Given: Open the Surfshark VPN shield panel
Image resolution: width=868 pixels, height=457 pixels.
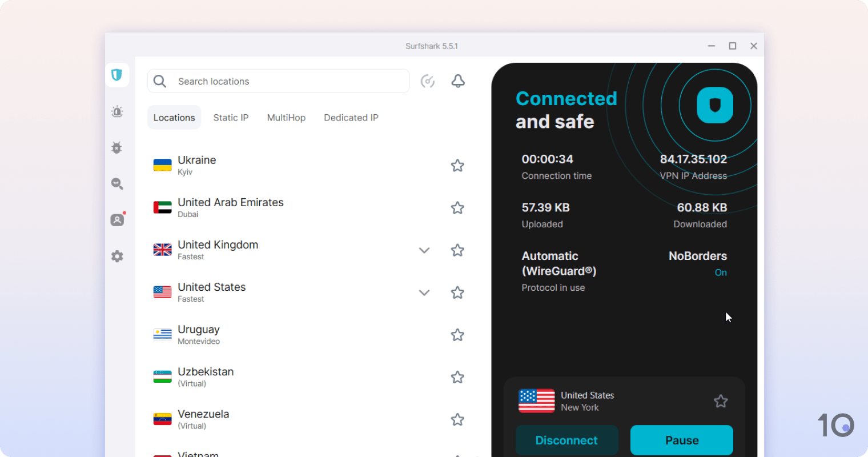Looking at the screenshot, I should pyautogui.click(x=117, y=75).
